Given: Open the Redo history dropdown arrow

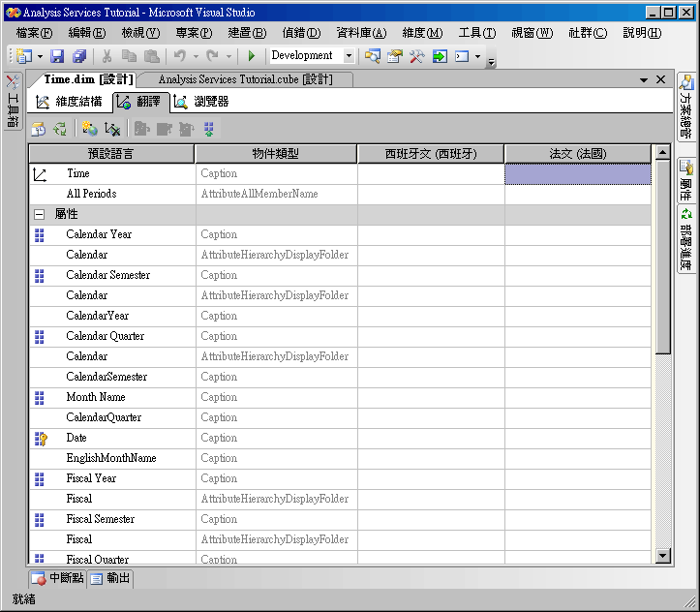Looking at the screenshot, I should 228,57.
